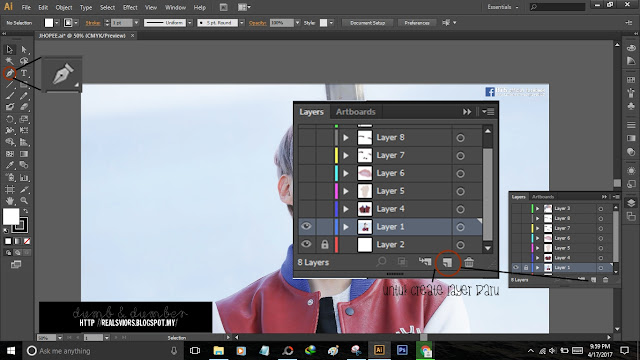The width and height of the screenshot is (640, 360).
Task: Choose the Hand tool
Action: point(9,201)
